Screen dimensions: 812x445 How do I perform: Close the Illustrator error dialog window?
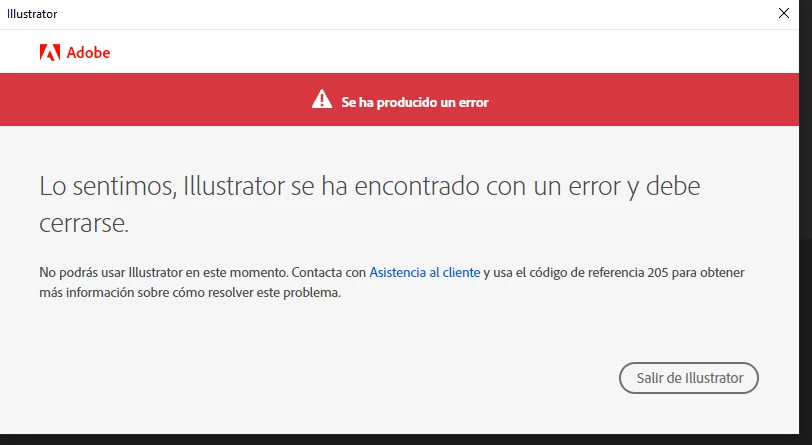[x=784, y=13]
